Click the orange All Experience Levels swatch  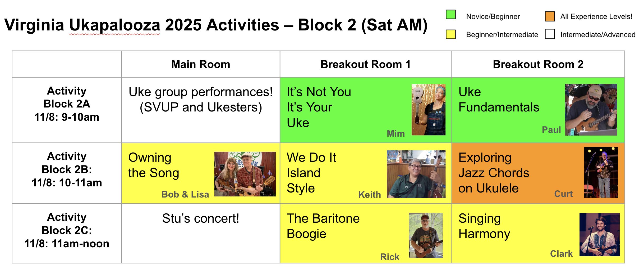(550, 16)
